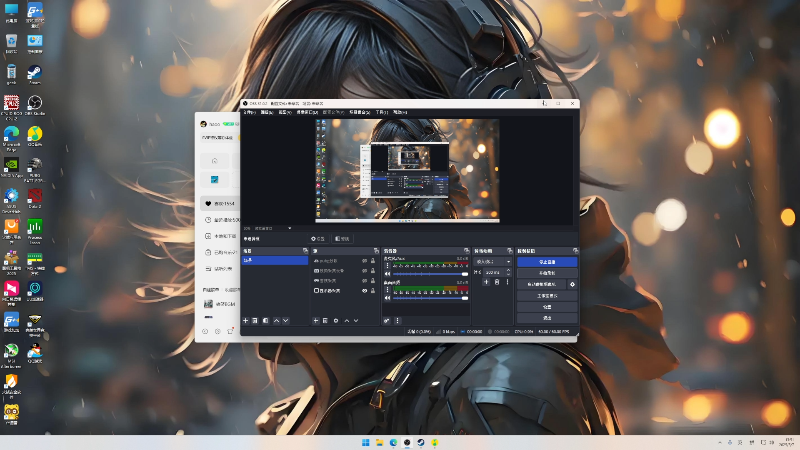Image resolution: width=800 pixels, height=450 pixels.
Task: Open the Help menu in OBS
Action: 400,112
